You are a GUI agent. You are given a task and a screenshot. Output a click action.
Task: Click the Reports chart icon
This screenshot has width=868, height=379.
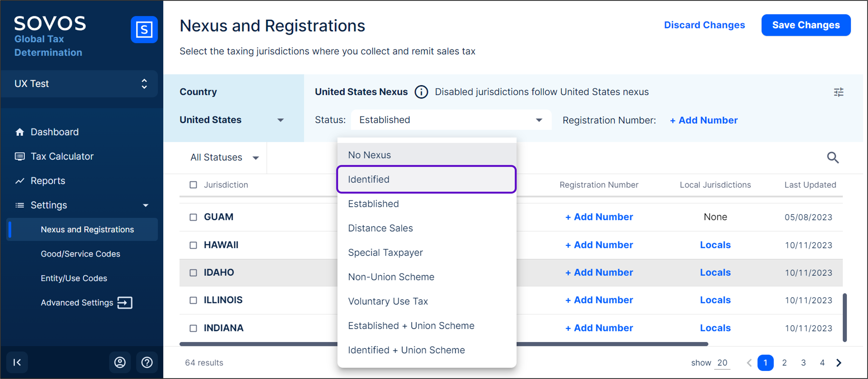pyautogui.click(x=20, y=181)
